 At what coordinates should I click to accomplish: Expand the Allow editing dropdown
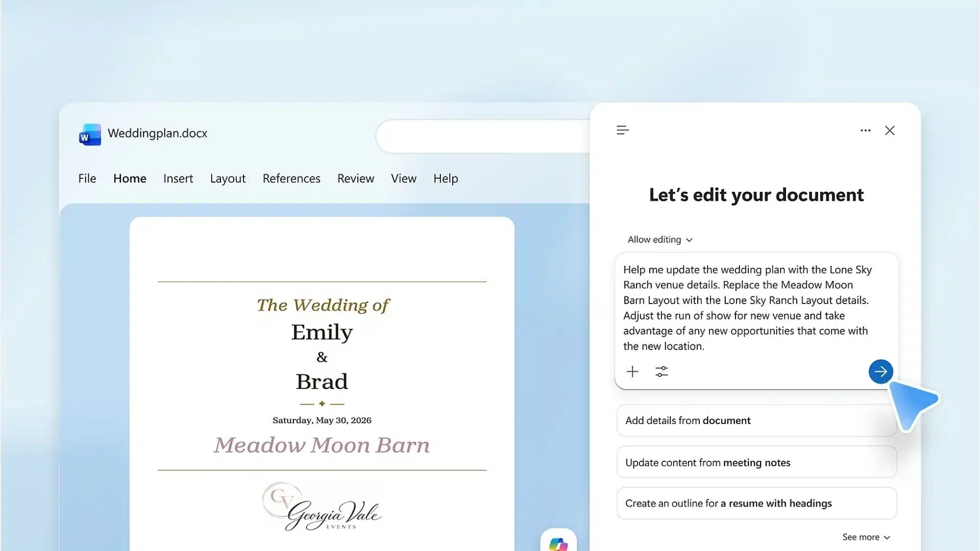660,240
